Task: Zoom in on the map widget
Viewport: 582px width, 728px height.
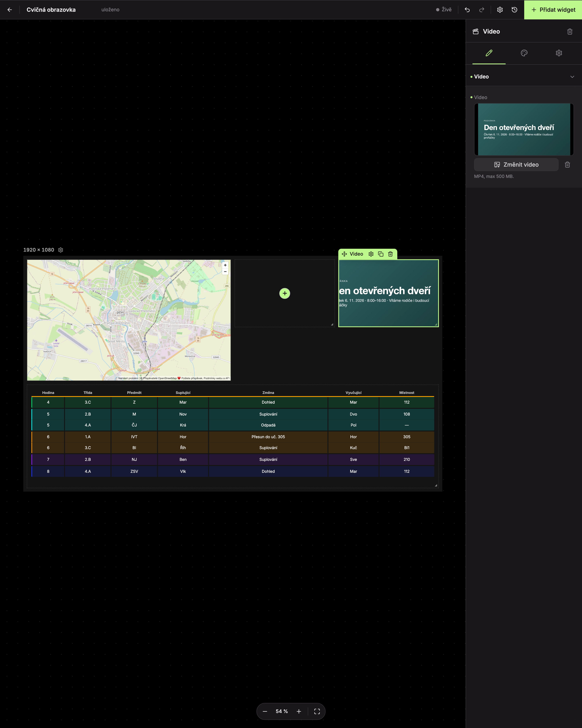Action: point(225,265)
